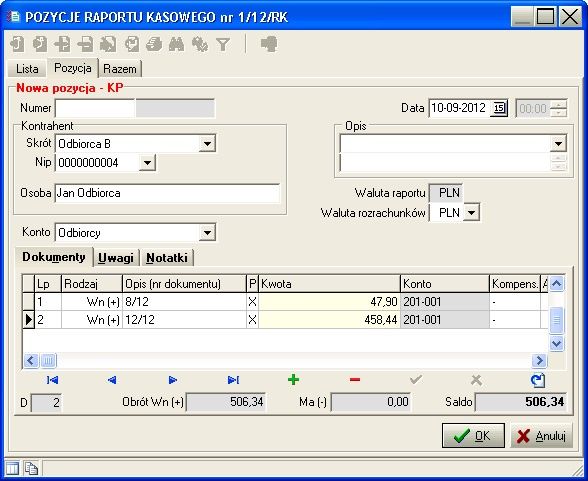Confirm with the OK button
This screenshot has width=588, height=481.
473,436
